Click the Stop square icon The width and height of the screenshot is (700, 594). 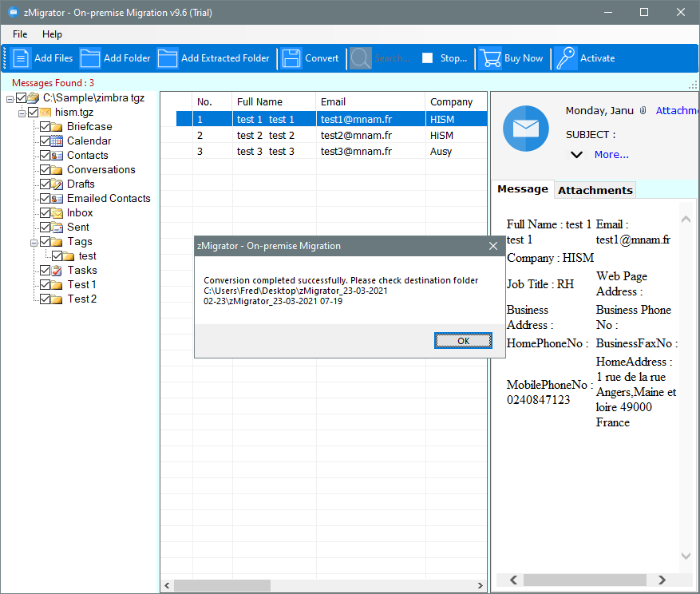427,58
